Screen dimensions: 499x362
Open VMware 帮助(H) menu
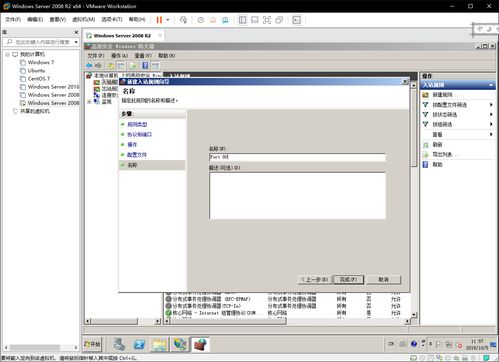pos(137,20)
